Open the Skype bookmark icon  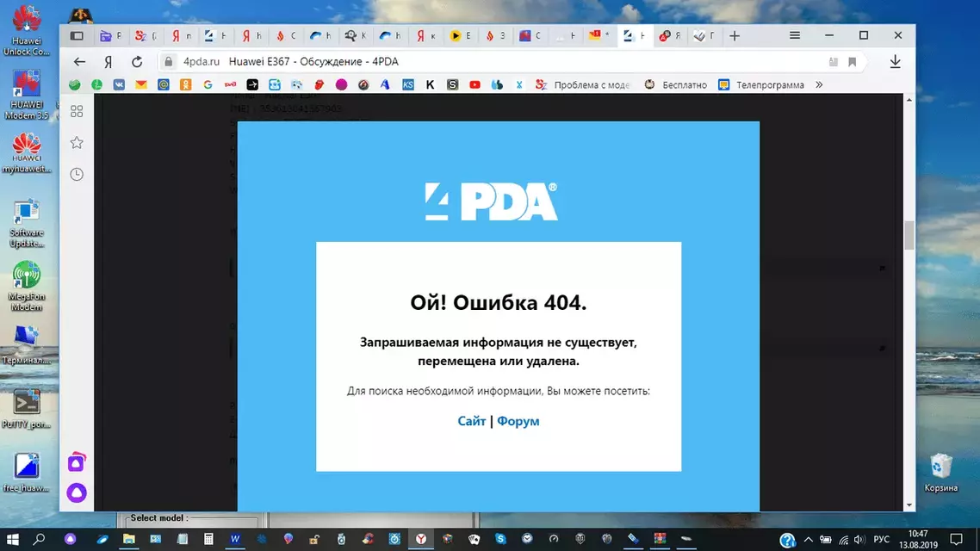[x=452, y=84]
